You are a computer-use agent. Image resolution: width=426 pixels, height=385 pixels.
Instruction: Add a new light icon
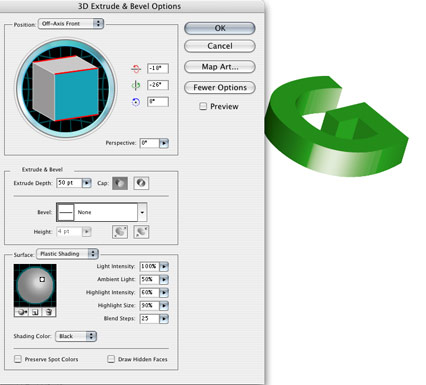35,312
